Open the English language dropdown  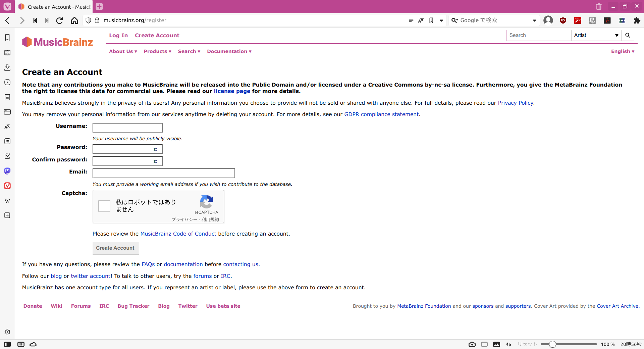[623, 51]
